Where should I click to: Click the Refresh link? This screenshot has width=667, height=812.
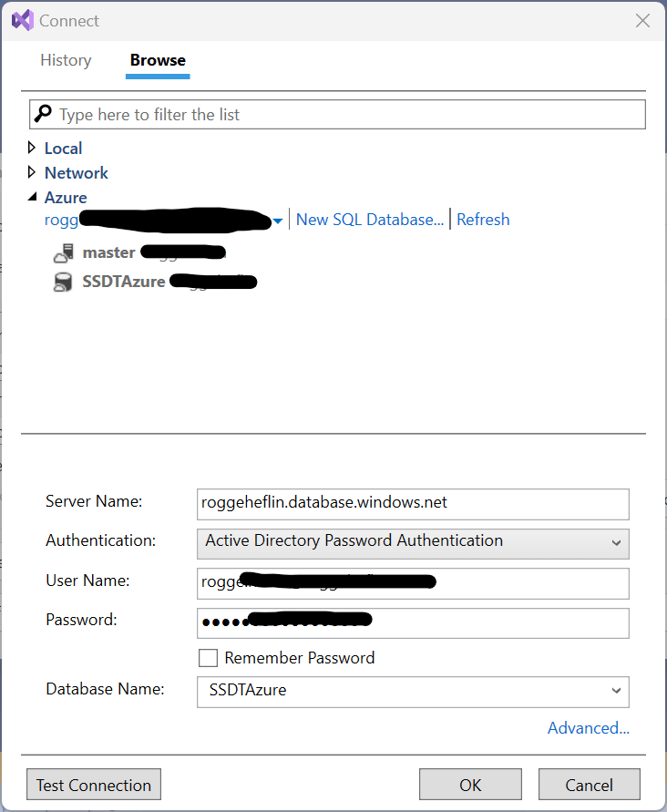[483, 220]
